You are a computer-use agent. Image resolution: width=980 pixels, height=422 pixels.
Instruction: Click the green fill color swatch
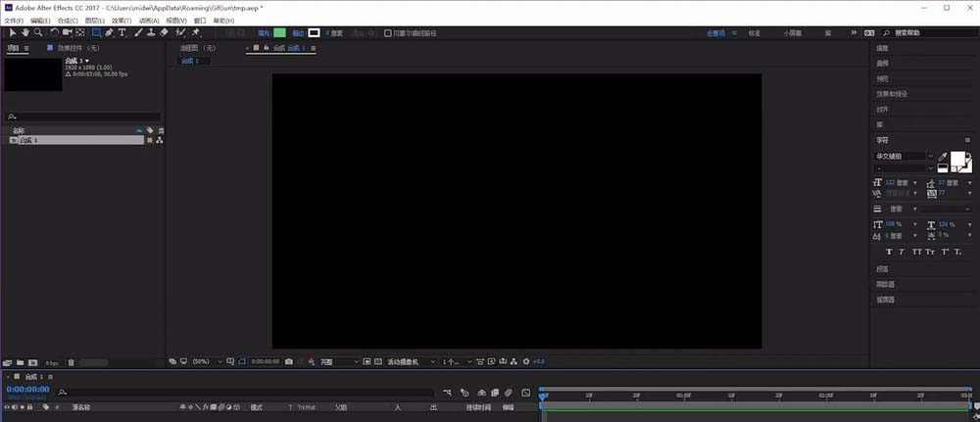[x=279, y=33]
